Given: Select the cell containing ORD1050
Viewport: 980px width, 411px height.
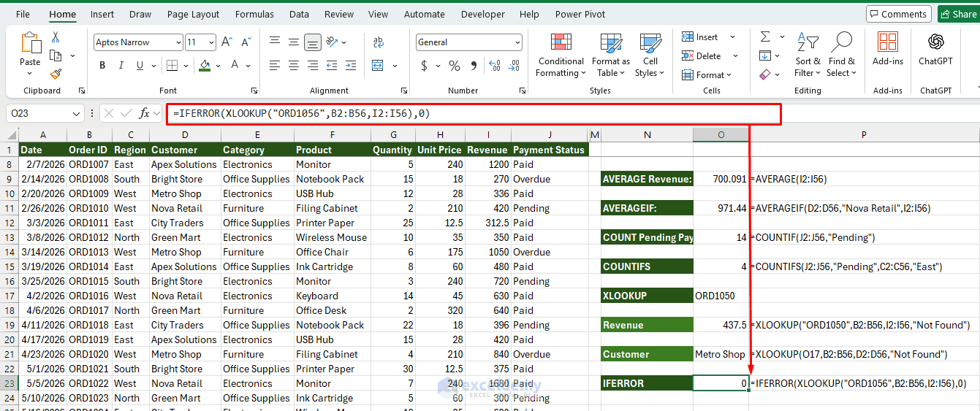Looking at the screenshot, I should click(x=721, y=296).
